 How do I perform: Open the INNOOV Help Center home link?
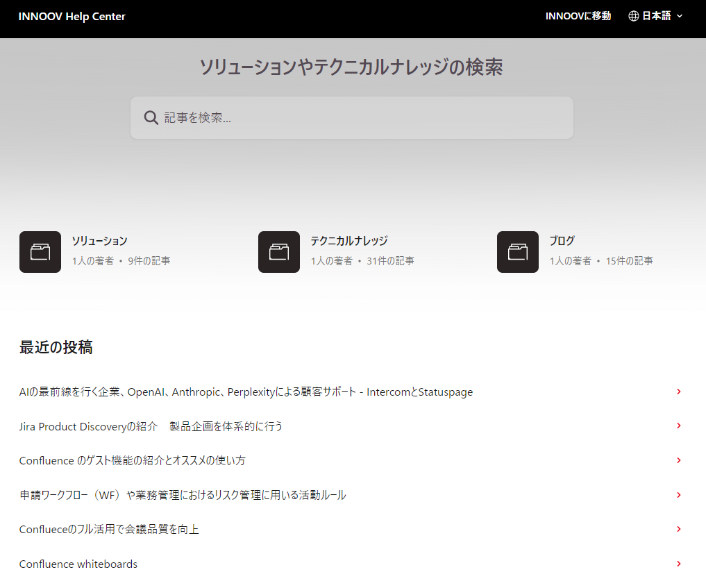click(x=72, y=15)
